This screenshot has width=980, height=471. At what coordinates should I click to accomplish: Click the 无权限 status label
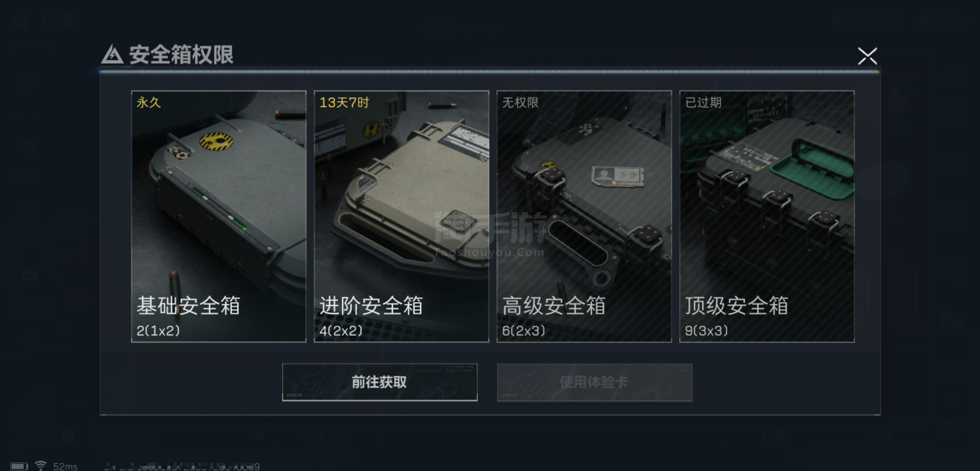tap(520, 102)
